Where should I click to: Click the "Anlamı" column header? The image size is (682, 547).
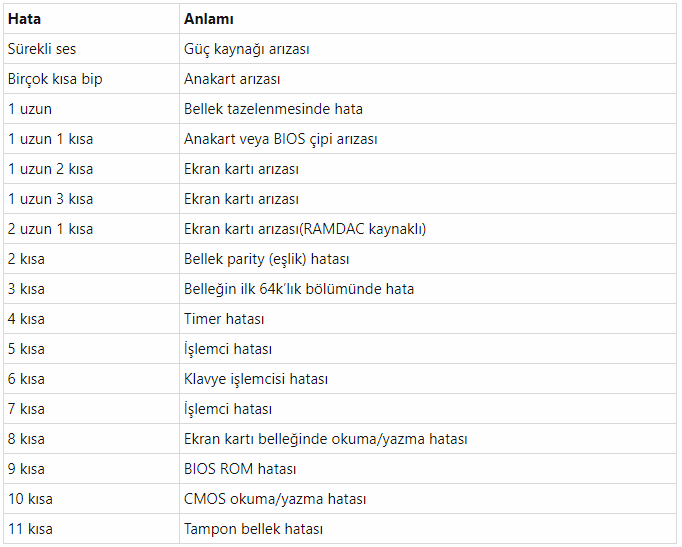tap(209, 19)
